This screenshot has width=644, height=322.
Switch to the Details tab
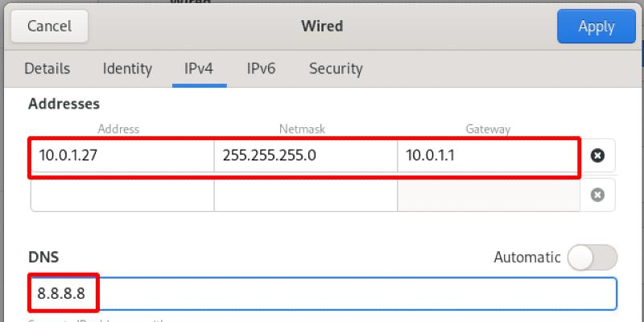[x=47, y=68]
